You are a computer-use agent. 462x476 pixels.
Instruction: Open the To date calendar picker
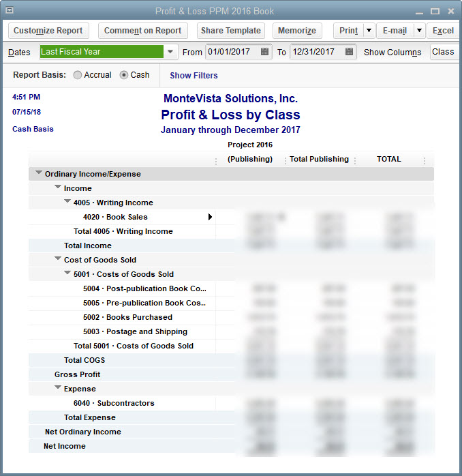pos(349,52)
